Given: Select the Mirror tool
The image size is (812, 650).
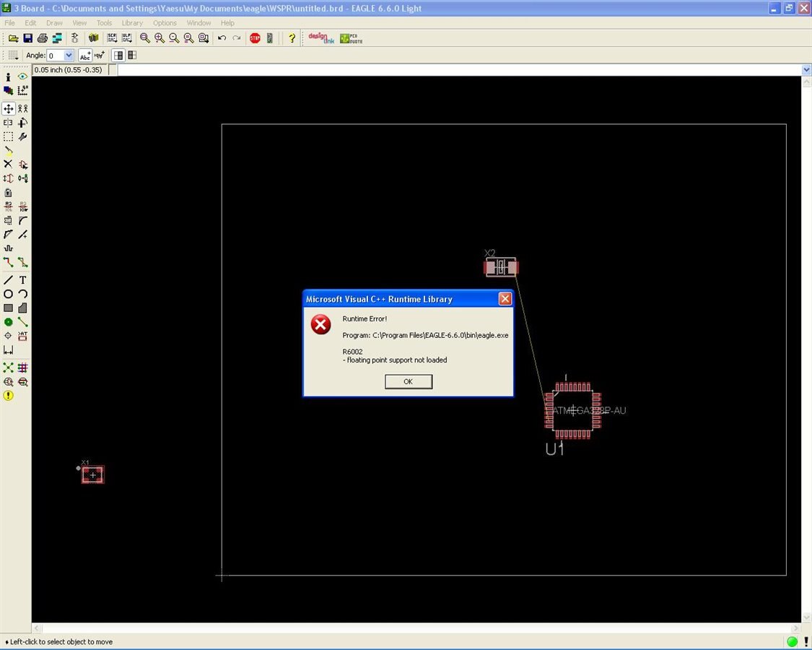Looking at the screenshot, I should 8,123.
